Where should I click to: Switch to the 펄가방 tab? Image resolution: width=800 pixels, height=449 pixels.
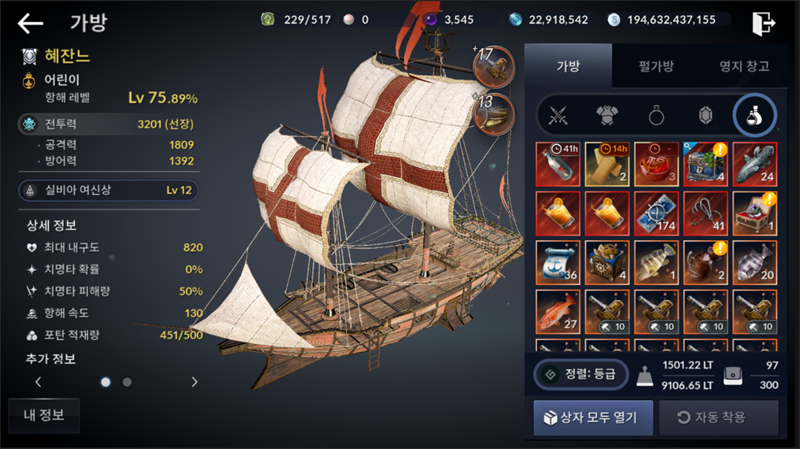656,66
